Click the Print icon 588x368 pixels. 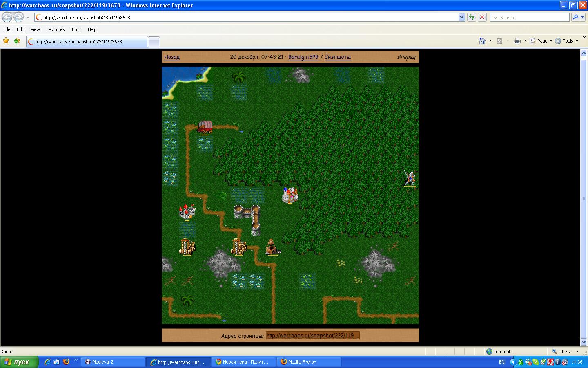point(517,41)
